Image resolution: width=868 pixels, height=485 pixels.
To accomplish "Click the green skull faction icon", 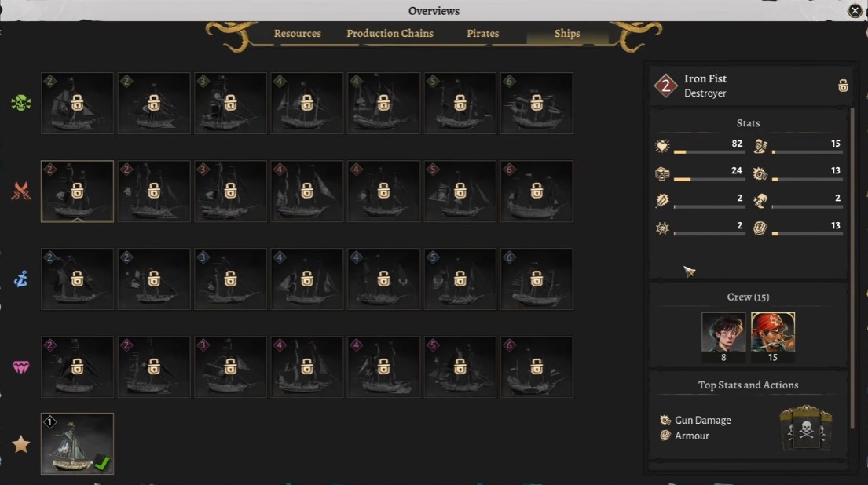I will pyautogui.click(x=21, y=103).
